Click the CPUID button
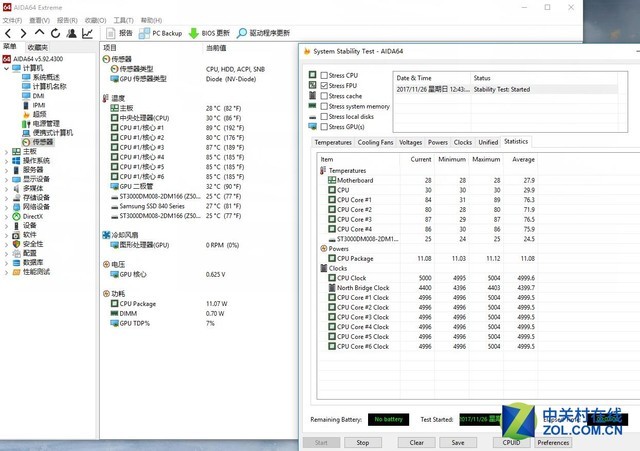 click(x=511, y=443)
